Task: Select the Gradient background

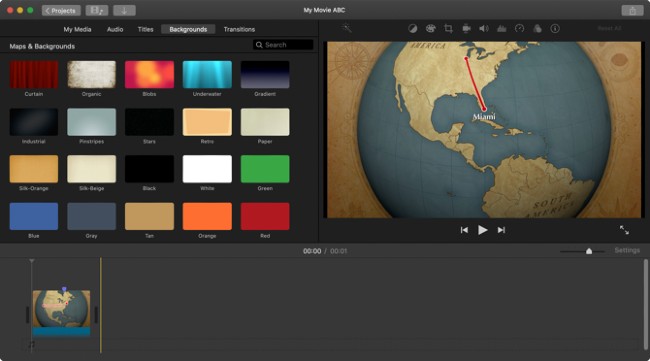Action: coord(265,75)
